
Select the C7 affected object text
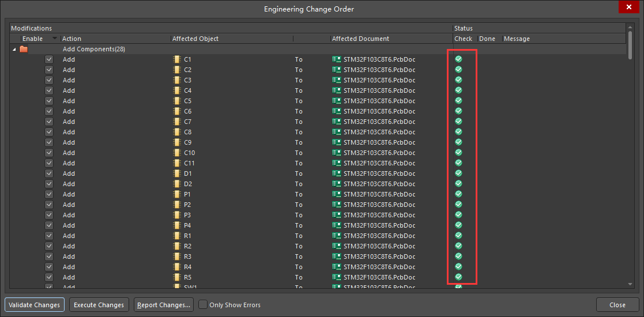[x=187, y=122]
